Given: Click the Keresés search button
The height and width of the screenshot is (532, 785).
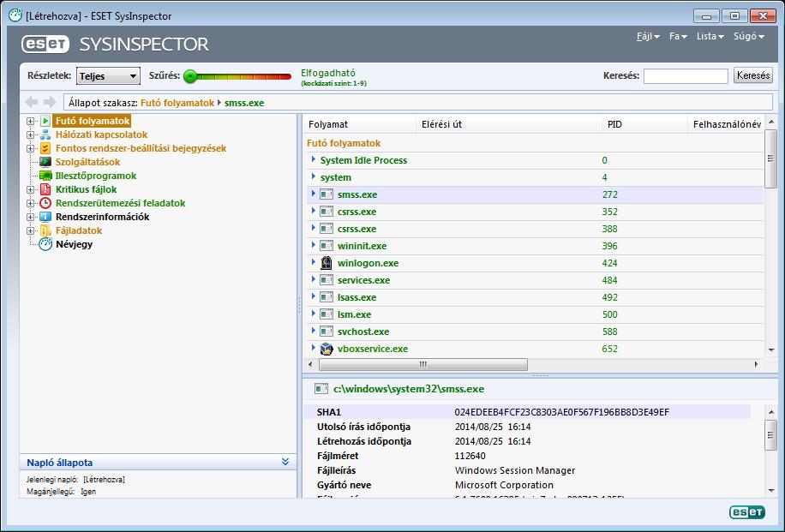Looking at the screenshot, I should (753, 75).
